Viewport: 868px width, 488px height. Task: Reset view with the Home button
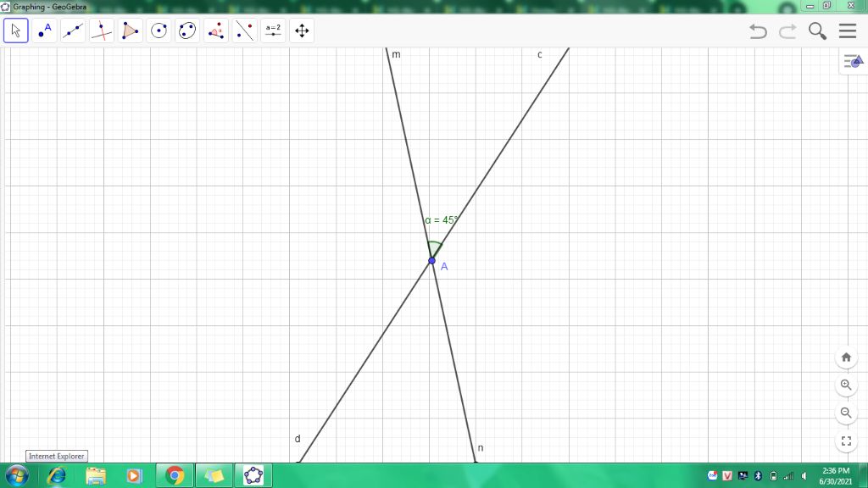[x=846, y=357]
